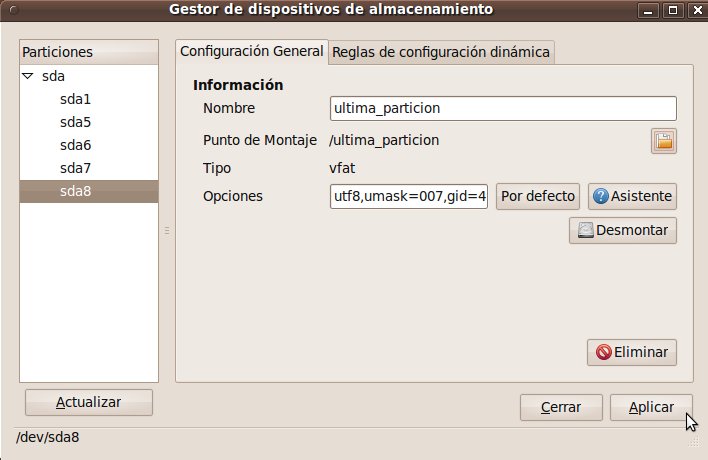Click /dev/sda8 in status bar

click(48, 437)
